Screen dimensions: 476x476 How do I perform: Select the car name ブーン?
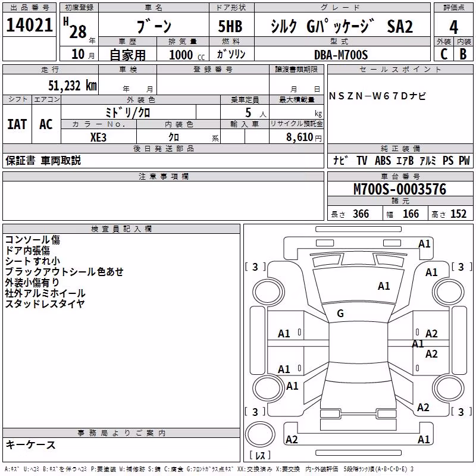coord(154,26)
